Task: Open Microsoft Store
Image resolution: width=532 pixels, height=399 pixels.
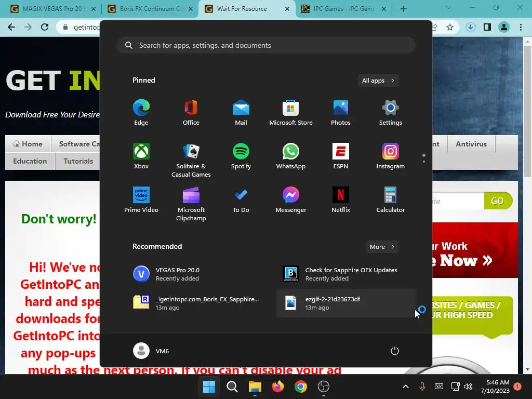Action: coord(291,113)
